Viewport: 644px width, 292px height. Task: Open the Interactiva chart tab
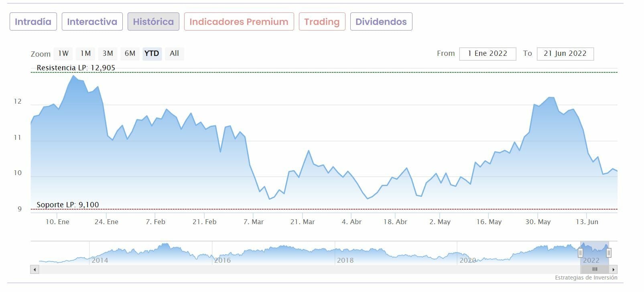pos(92,22)
